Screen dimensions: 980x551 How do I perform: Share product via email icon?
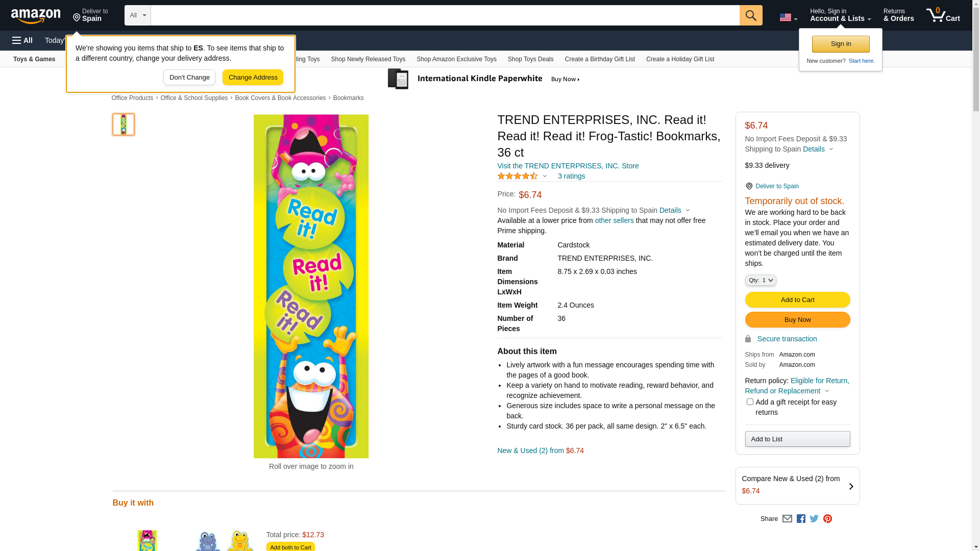tap(787, 519)
